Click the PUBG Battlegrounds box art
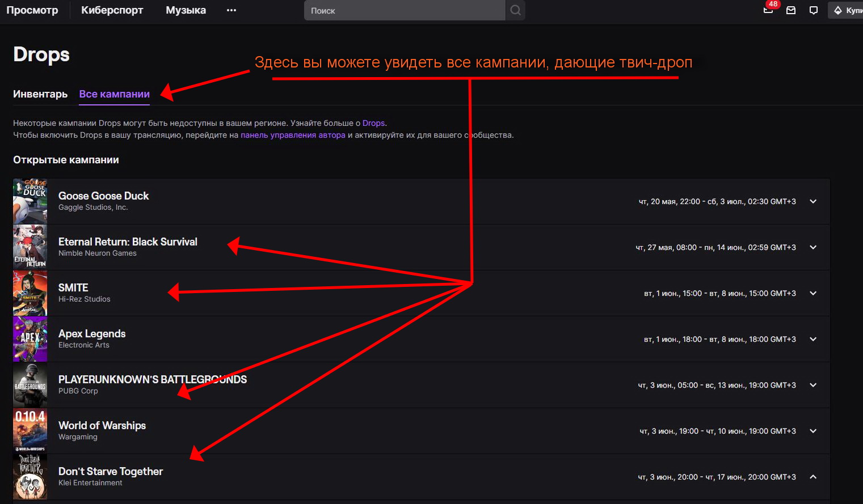This screenshot has width=863, height=504. click(30, 385)
